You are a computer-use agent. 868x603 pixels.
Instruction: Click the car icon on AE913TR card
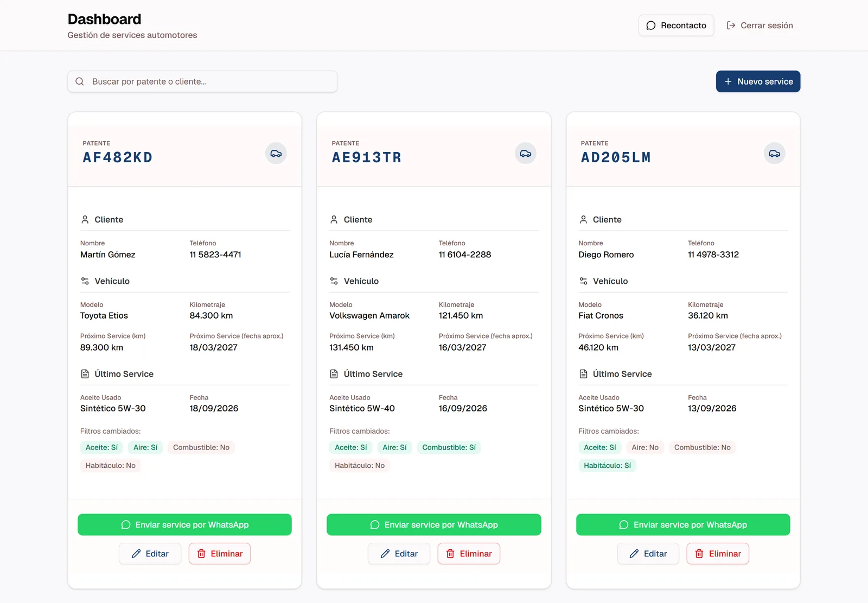[525, 154]
